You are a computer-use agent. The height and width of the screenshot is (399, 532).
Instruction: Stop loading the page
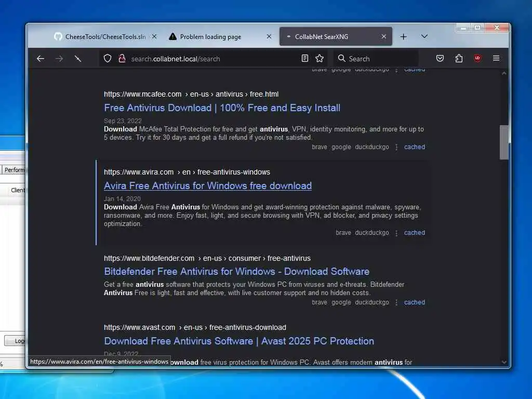click(x=78, y=59)
